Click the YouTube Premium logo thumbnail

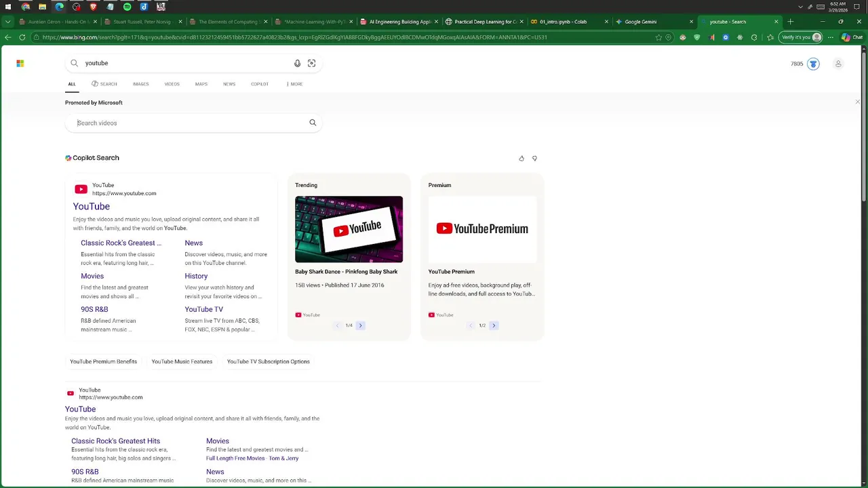pyautogui.click(x=482, y=229)
